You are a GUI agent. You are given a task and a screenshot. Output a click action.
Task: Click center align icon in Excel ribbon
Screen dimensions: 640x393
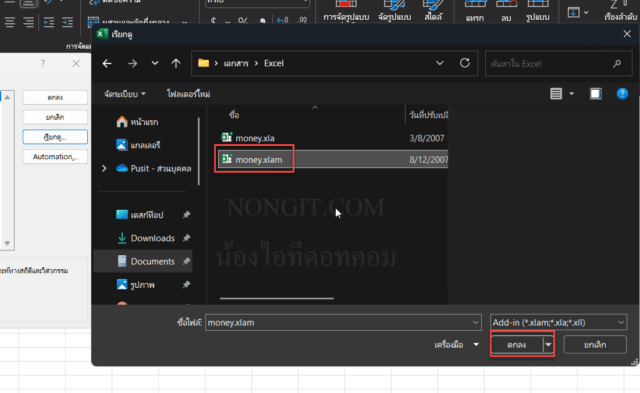click(x=10, y=22)
